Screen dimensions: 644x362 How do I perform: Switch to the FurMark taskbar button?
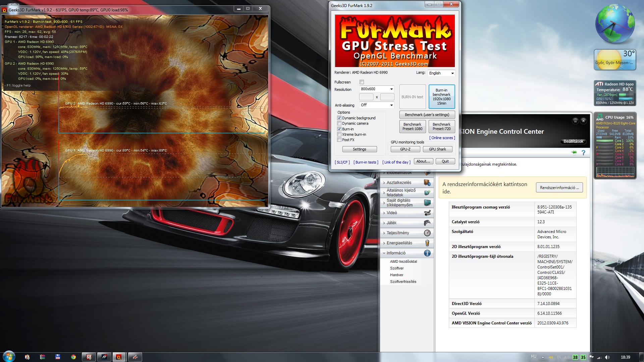[x=119, y=357]
